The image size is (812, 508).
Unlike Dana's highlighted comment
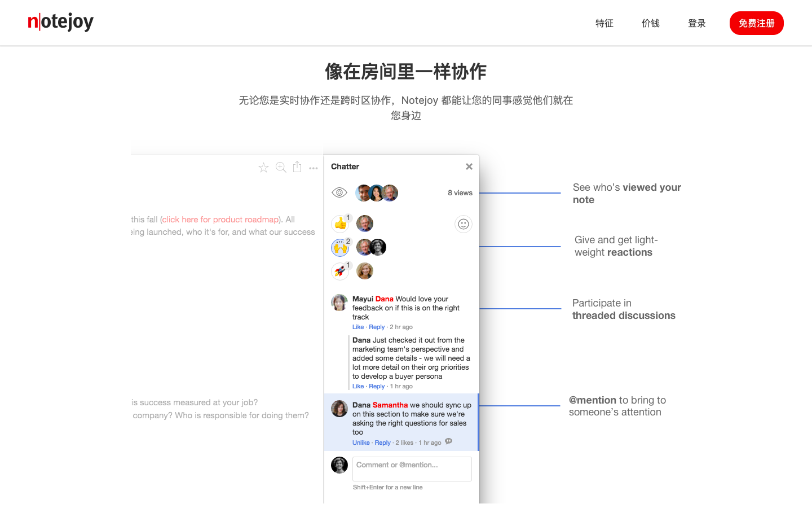(x=361, y=443)
